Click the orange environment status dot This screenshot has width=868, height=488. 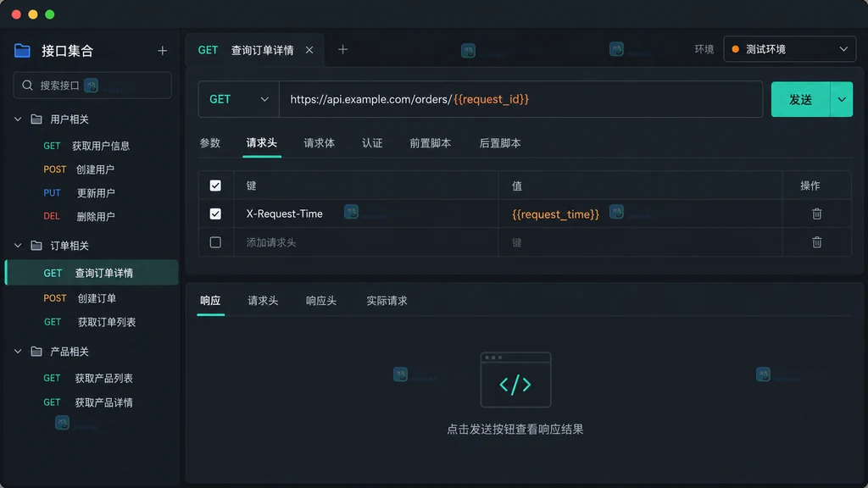pos(735,49)
